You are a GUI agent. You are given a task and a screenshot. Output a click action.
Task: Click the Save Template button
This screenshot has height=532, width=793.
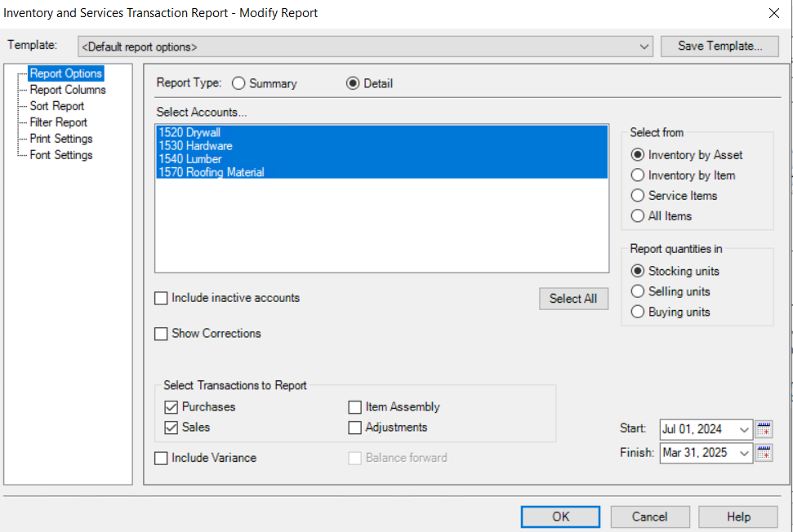point(719,46)
